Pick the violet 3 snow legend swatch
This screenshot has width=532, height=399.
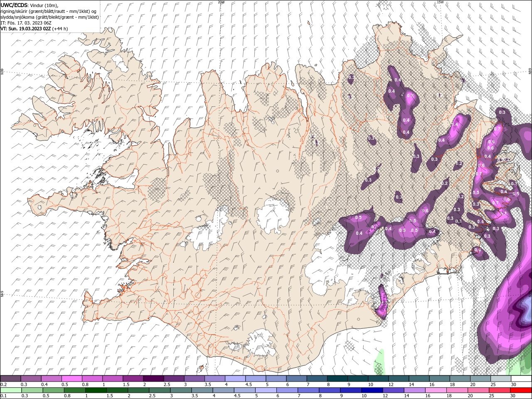(x=194, y=379)
